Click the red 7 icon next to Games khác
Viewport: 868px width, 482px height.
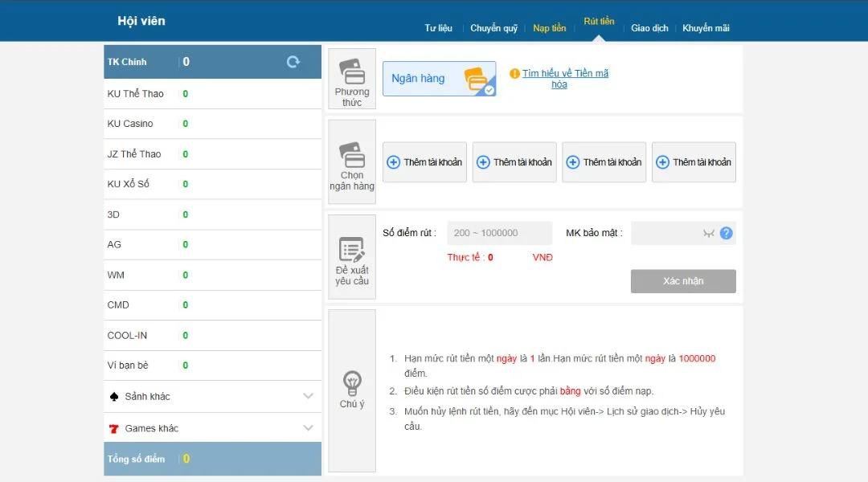click(x=114, y=428)
